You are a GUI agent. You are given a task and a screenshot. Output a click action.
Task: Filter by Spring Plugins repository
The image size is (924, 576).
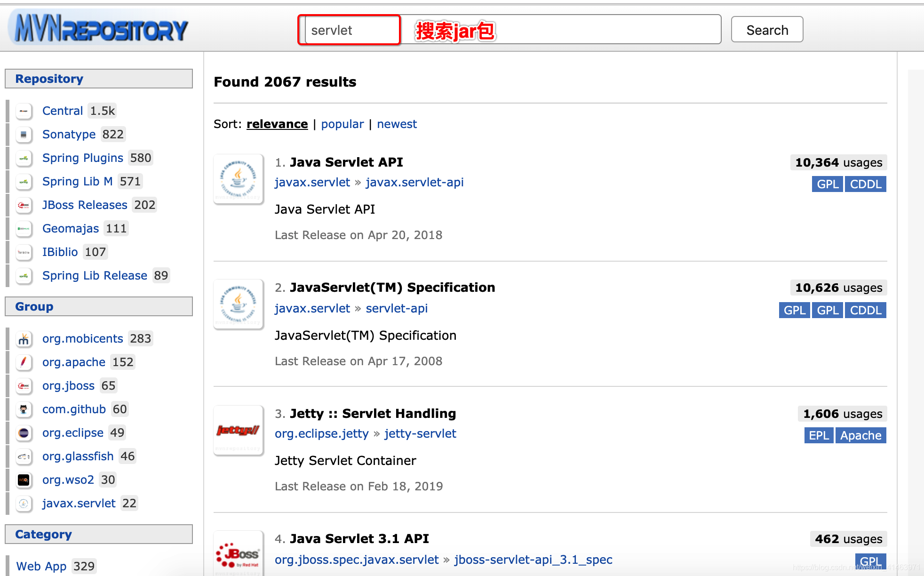pyautogui.click(x=83, y=158)
